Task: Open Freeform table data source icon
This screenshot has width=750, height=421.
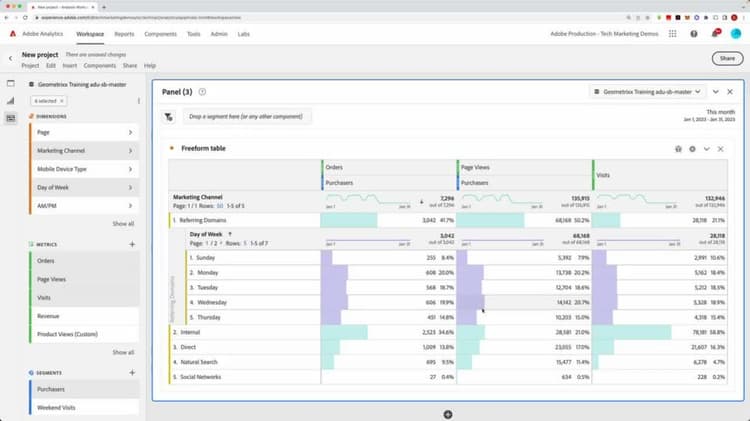Action: (x=678, y=149)
